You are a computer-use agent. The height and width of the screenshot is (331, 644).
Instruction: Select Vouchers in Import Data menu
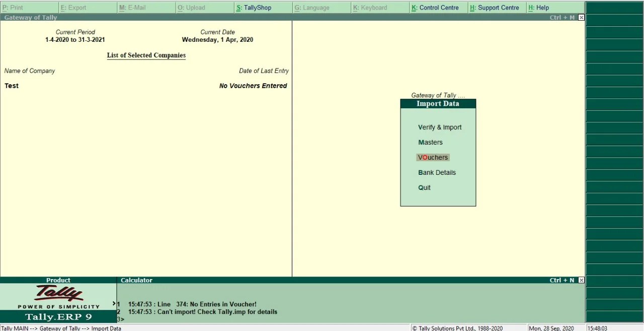pyautogui.click(x=433, y=158)
